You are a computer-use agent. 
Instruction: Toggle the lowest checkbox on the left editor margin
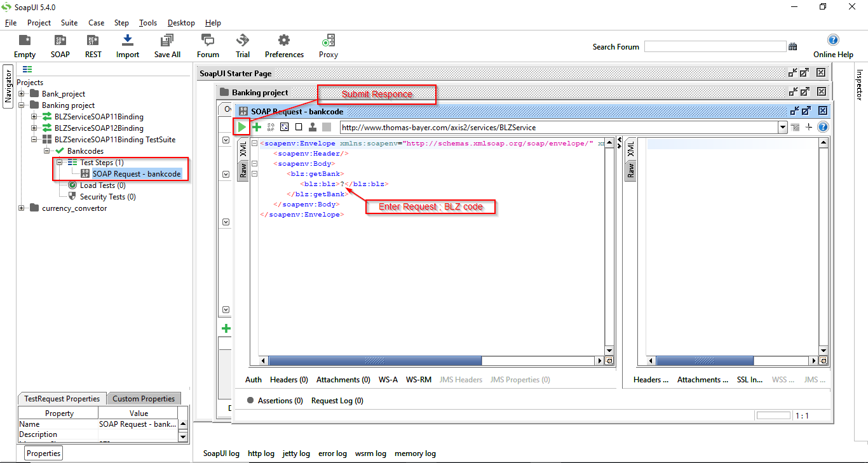click(x=225, y=309)
